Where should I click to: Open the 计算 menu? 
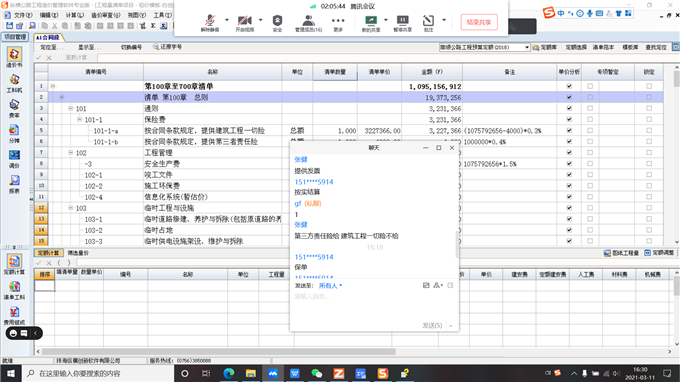[74, 15]
